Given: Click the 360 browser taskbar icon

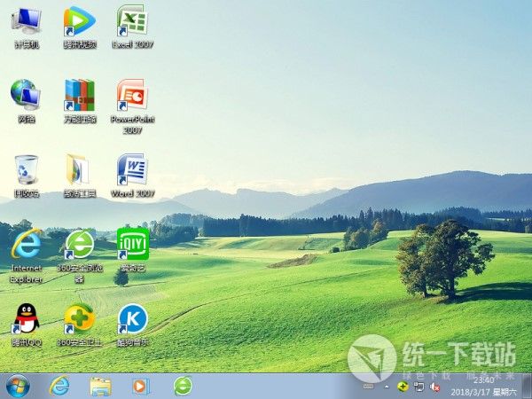Looking at the screenshot, I should coord(183,386).
